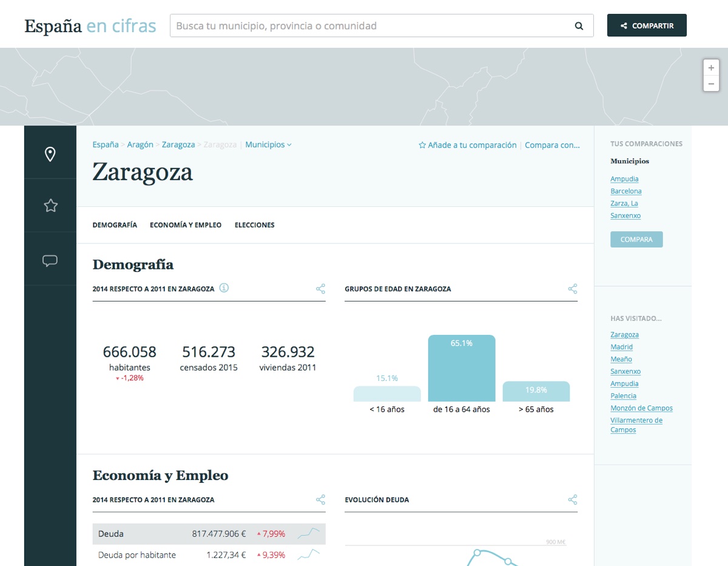728x566 pixels.
Task: Open the speech bubble comments icon
Action: [x=50, y=261]
